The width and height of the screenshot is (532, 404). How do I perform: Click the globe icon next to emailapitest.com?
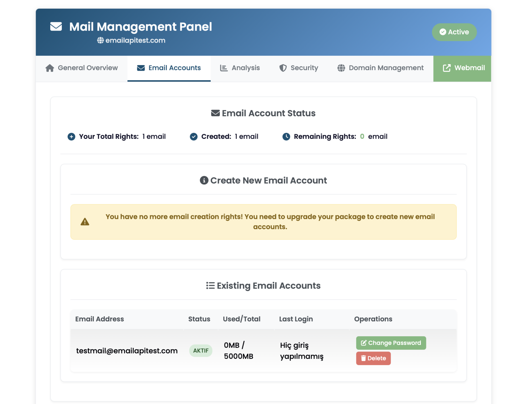100,41
